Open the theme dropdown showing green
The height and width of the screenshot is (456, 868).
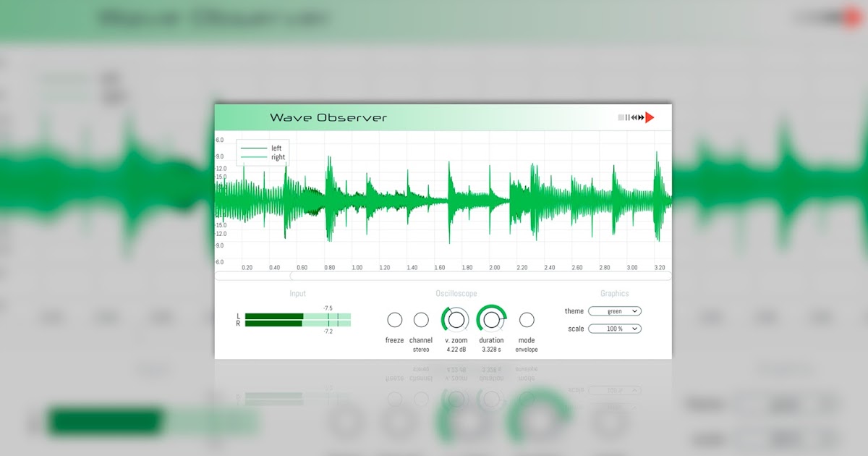pyautogui.click(x=614, y=311)
